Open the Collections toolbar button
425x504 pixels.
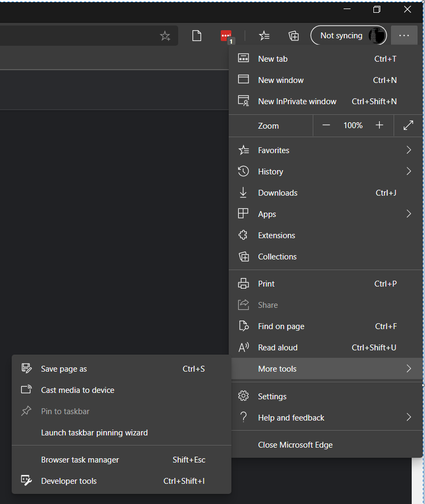(294, 36)
